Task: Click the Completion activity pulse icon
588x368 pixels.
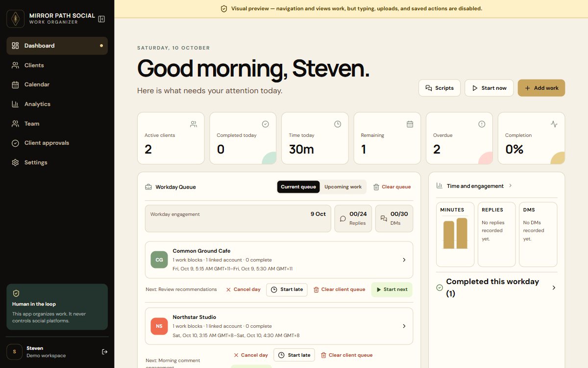Action: 554,124
